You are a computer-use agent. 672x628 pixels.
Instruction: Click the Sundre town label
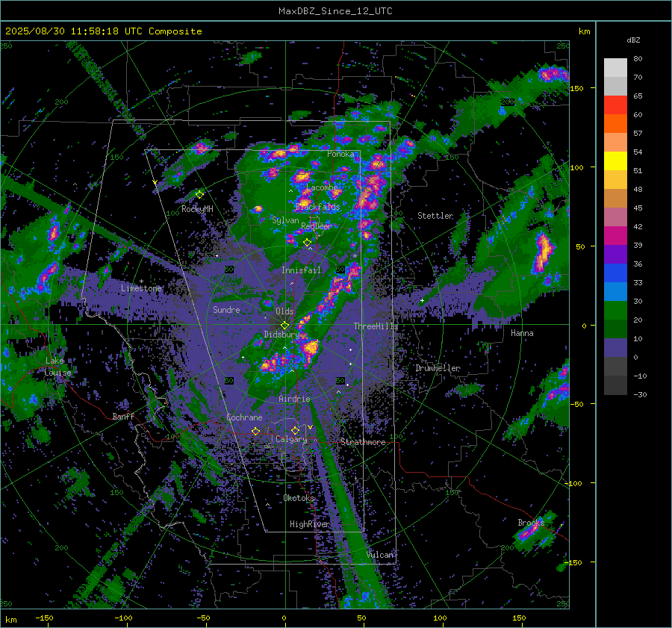(x=226, y=309)
